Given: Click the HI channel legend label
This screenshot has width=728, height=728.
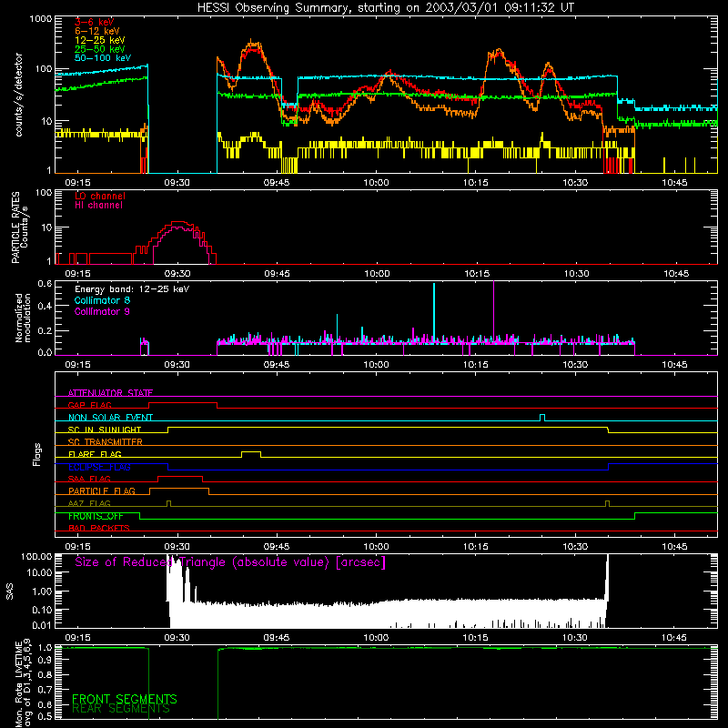Looking at the screenshot, I should tap(98, 206).
